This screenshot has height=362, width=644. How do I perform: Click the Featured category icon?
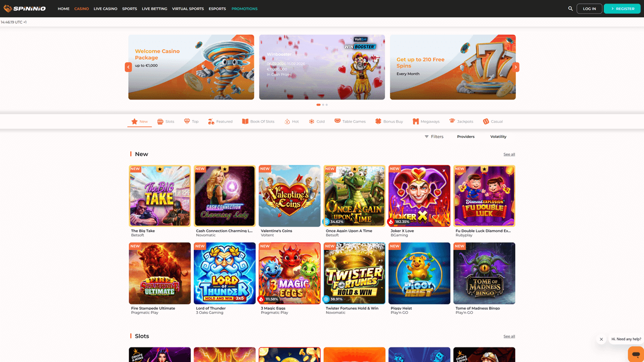point(211,121)
